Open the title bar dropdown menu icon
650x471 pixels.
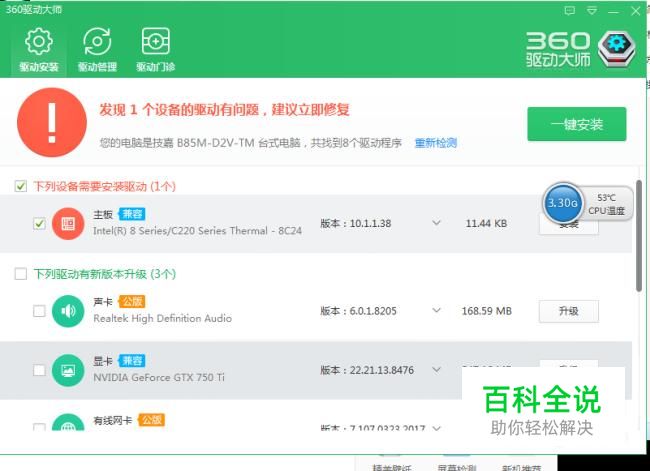tap(592, 11)
